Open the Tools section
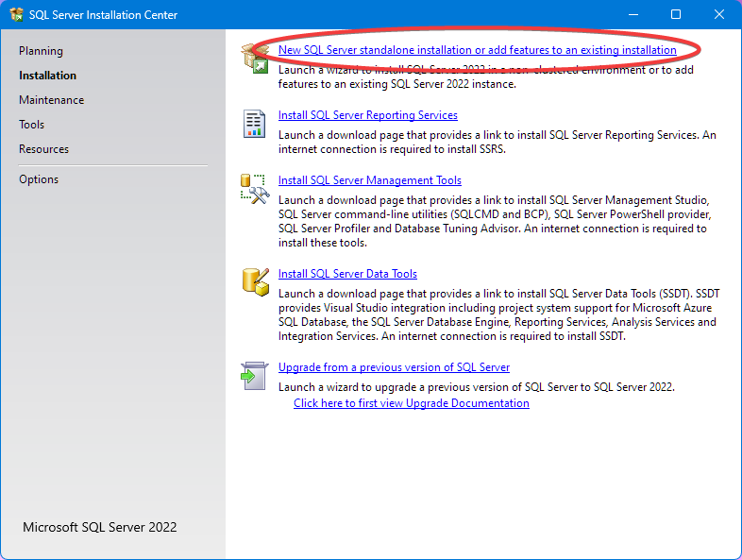The width and height of the screenshot is (742, 560). (x=32, y=125)
